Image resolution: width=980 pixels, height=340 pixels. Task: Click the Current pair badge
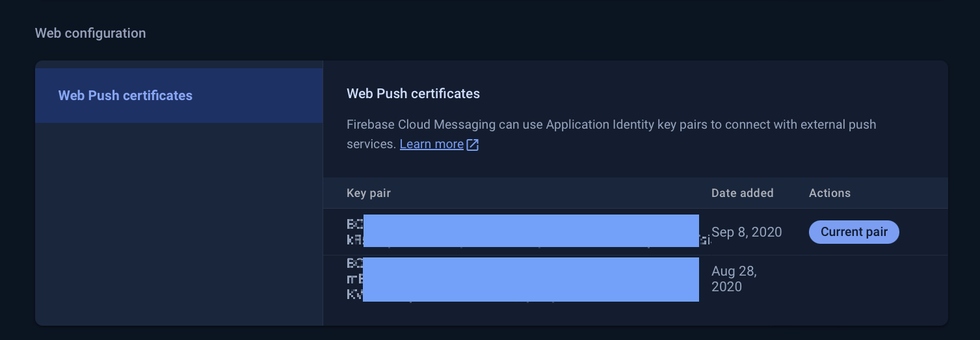(854, 232)
